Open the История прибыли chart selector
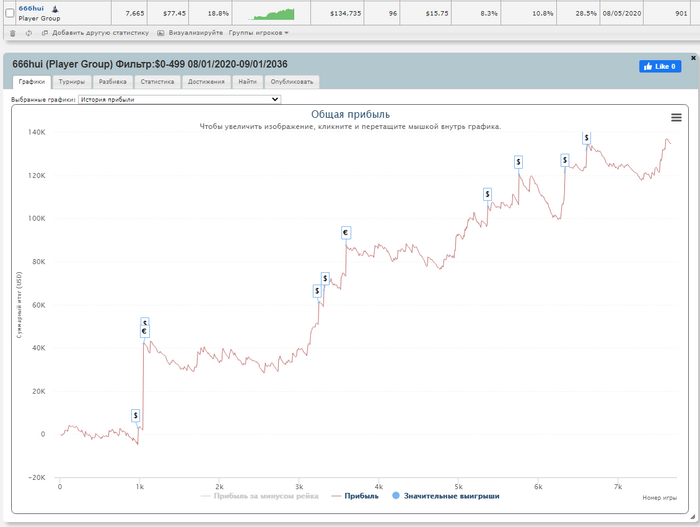This screenshot has width=700, height=527. pos(179,100)
